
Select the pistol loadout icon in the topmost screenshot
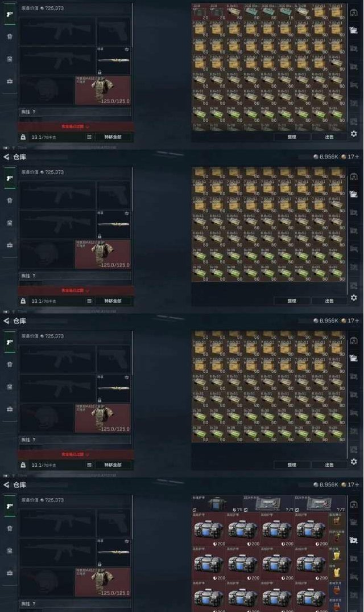10,14
